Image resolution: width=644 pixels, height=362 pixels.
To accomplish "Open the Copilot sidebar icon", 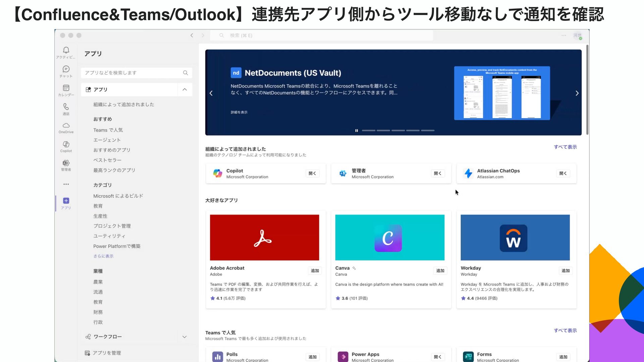I will [66, 144].
